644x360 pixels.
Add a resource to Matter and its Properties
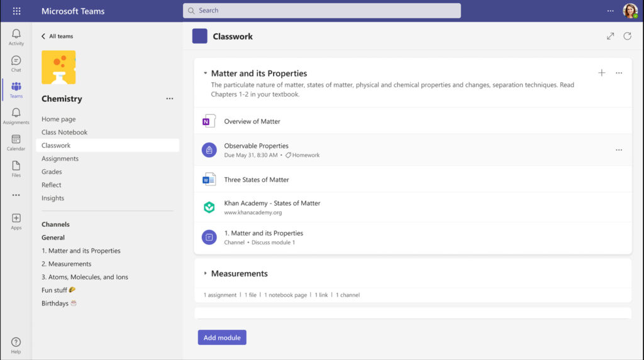pyautogui.click(x=601, y=73)
